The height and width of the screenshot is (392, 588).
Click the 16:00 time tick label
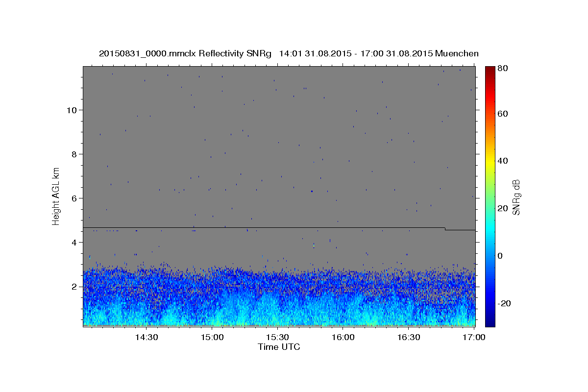click(343, 337)
